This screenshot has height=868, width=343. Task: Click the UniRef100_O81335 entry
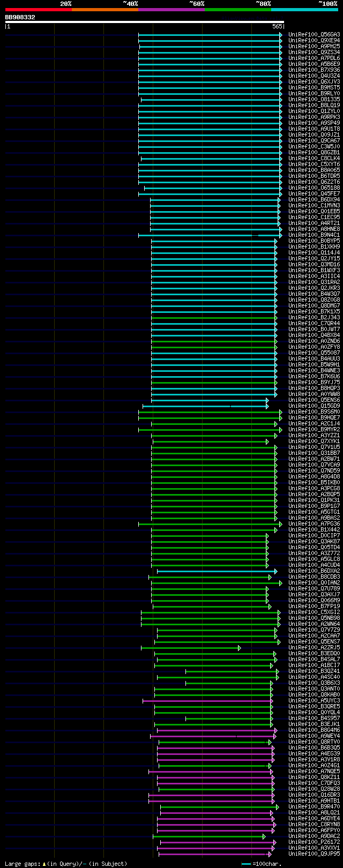click(x=314, y=99)
